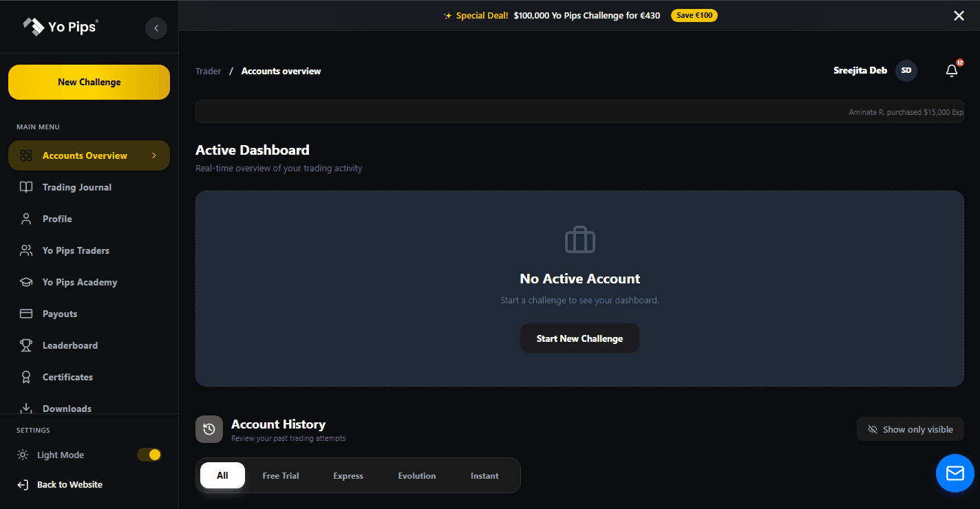
Task: Select the Evolution tab
Action: click(x=416, y=475)
